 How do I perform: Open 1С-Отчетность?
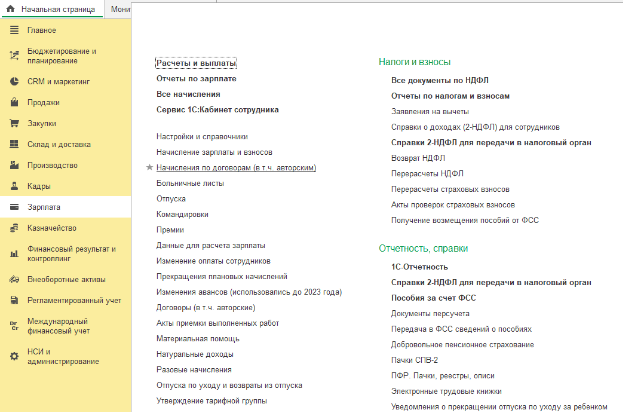pyautogui.click(x=419, y=267)
